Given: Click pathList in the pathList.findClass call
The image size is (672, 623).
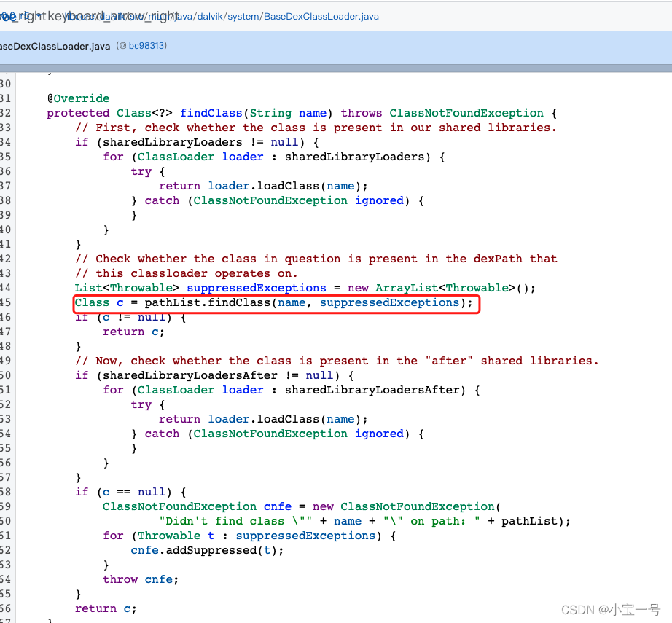Looking at the screenshot, I should coord(172,302).
